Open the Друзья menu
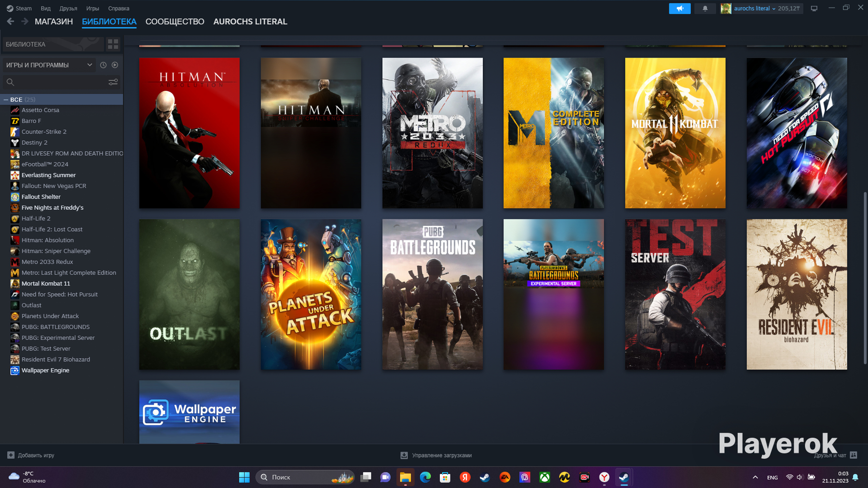This screenshot has height=488, width=868. pos(68,8)
